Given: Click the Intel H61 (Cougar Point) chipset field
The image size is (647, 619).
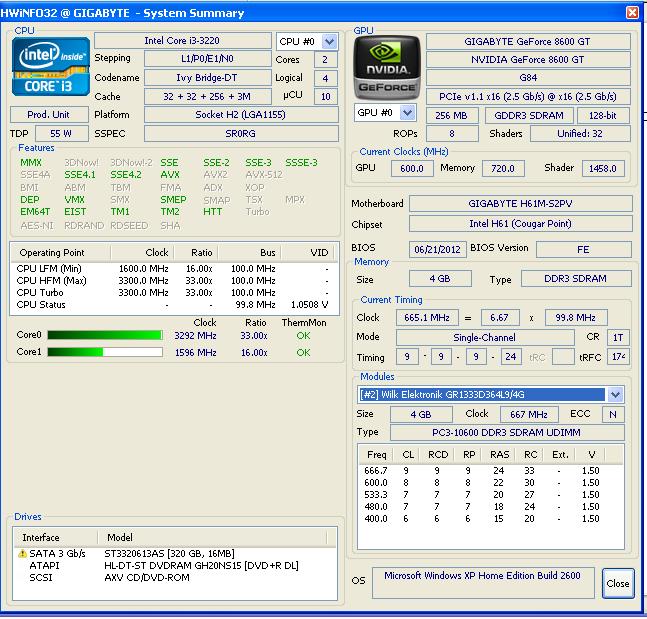Looking at the screenshot, I should tap(520, 224).
